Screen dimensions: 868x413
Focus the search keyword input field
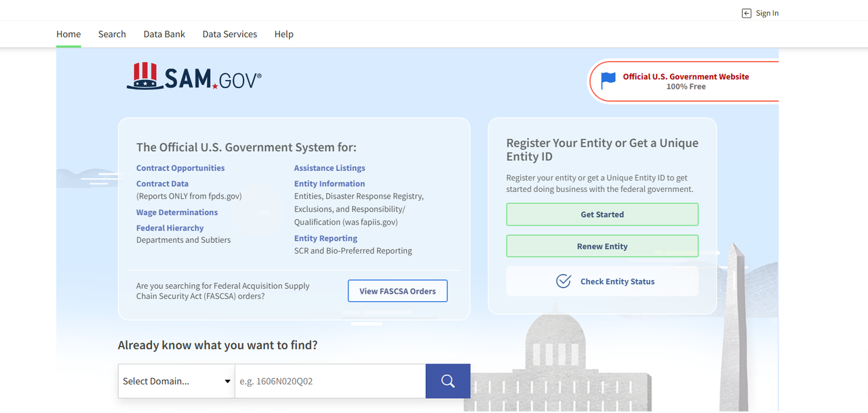tap(330, 381)
